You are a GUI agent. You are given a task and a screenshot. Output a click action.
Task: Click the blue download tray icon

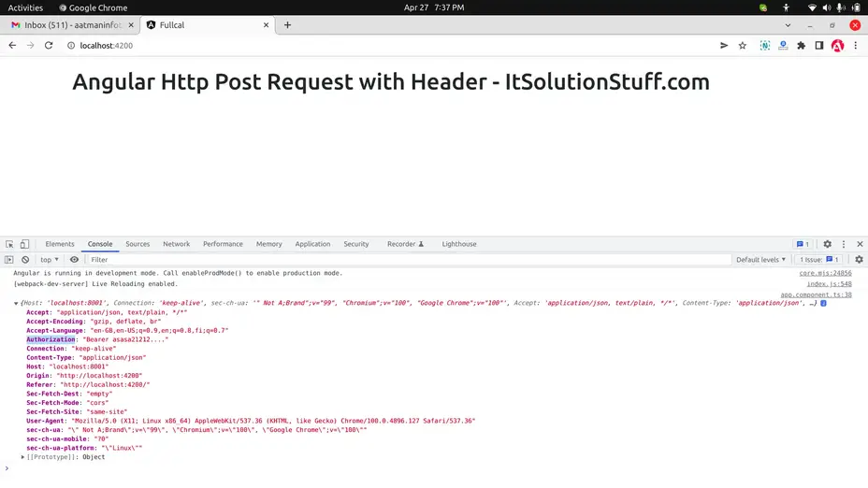[x=783, y=46]
